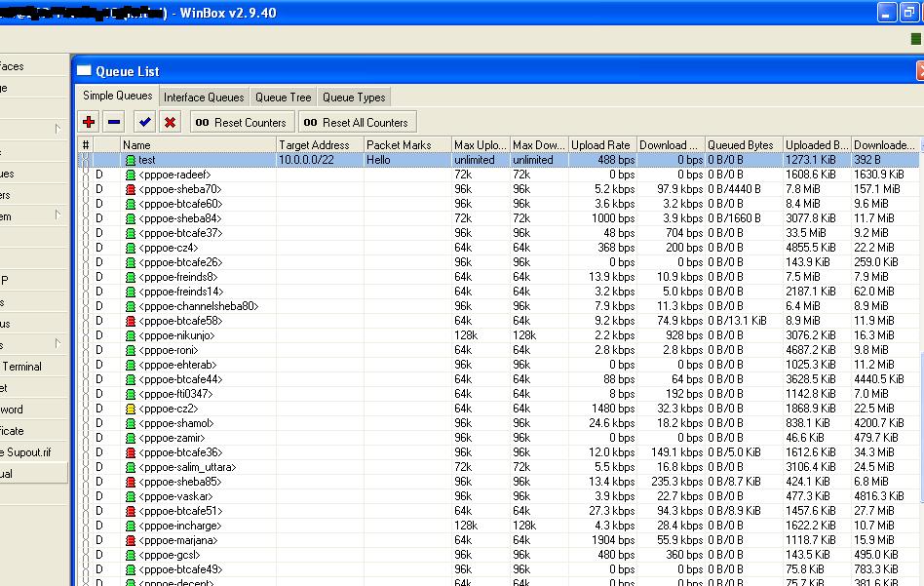Select the red icon of pppoe-btcafe51
The width and height of the screenshot is (924, 586).
pyautogui.click(x=131, y=511)
